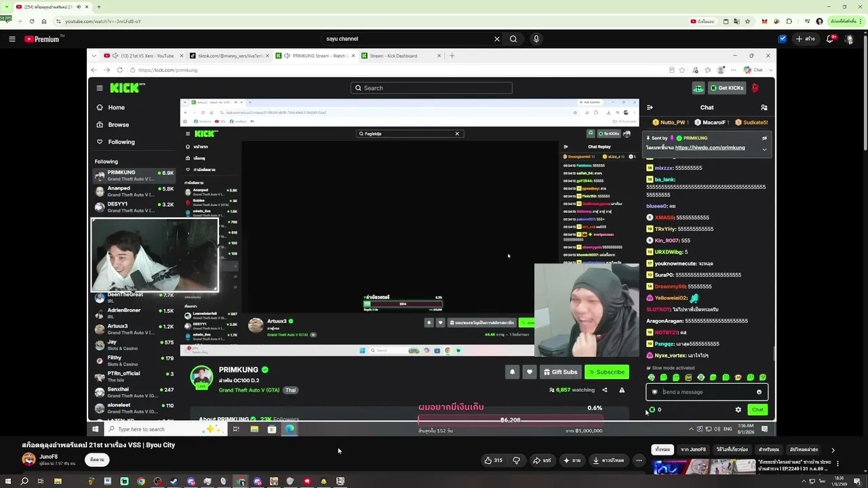Open the DESYY1 channel in Following list
This screenshot has width=868, height=488.
[x=134, y=207]
